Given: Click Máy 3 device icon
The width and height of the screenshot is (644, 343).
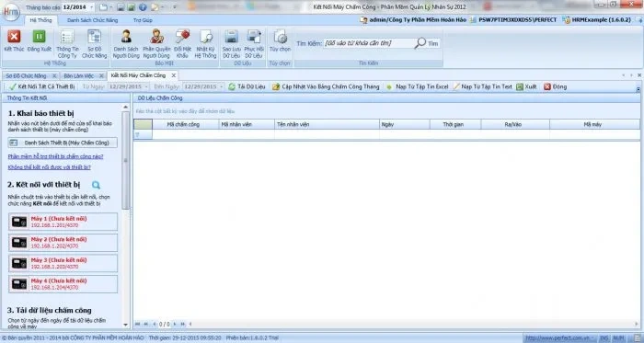Looking at the screenshot, I should (x=19, y=263).
